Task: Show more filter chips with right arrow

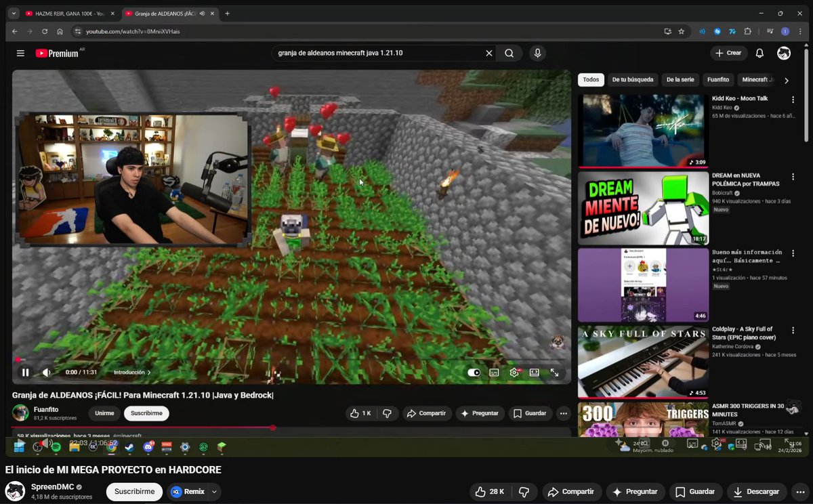Action: click(x=787, y=80)
